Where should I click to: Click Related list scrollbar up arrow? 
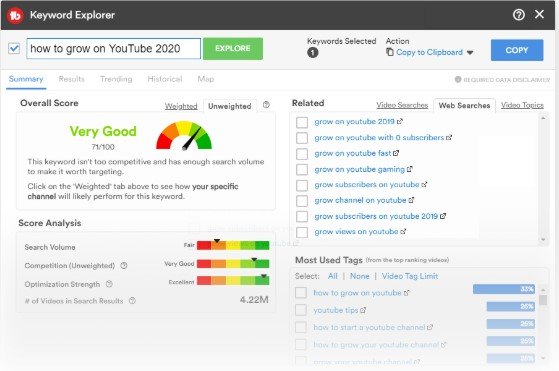[x=543, y=118]
